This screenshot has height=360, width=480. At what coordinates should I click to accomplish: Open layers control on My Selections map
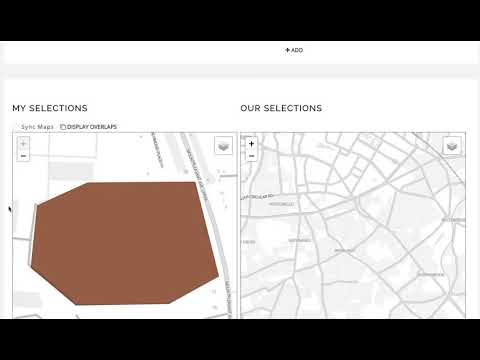pyautogui.click(x=223, y=146)
